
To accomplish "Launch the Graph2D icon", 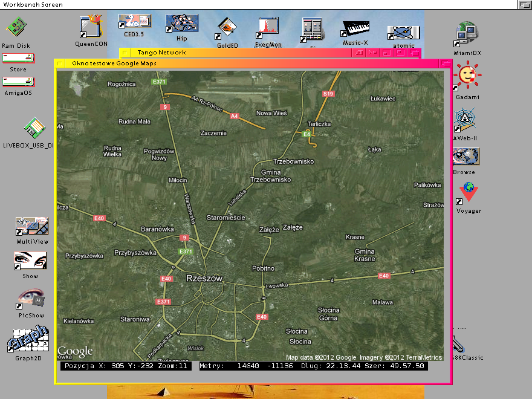I will pyautogui.click(x=28, y=339).
